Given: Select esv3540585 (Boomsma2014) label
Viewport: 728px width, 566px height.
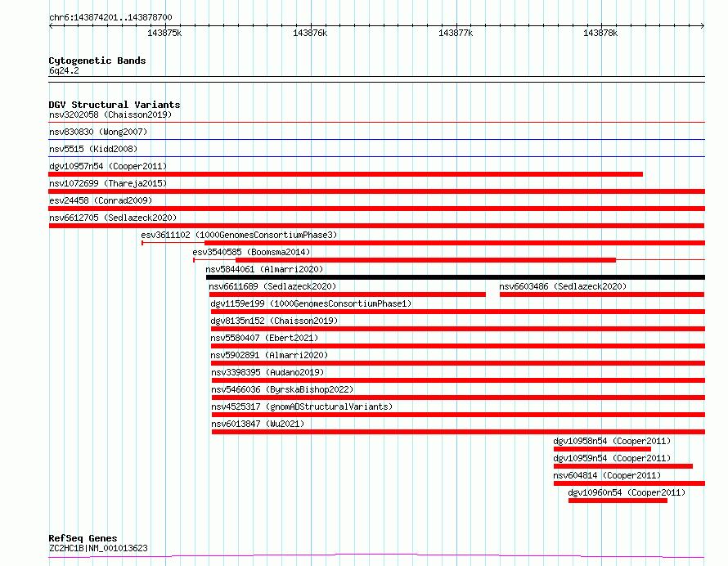Looking at the screenshot, I should [x=251, y=252].
